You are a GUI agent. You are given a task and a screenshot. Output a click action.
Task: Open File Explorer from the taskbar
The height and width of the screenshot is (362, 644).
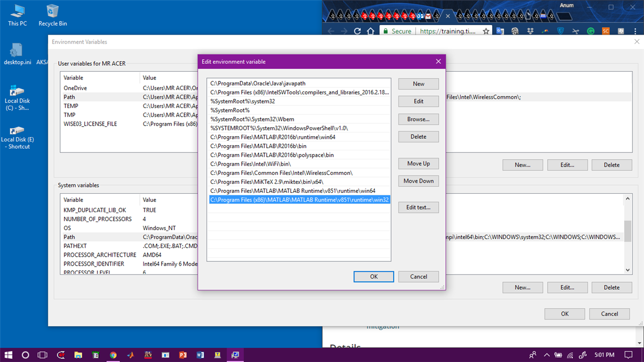click(78, 355)
